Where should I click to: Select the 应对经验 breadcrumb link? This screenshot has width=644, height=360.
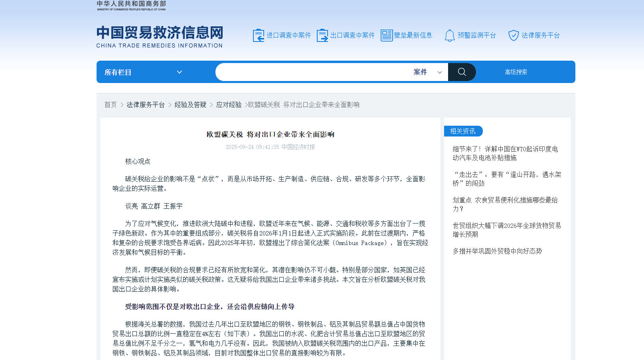(229, 105)
